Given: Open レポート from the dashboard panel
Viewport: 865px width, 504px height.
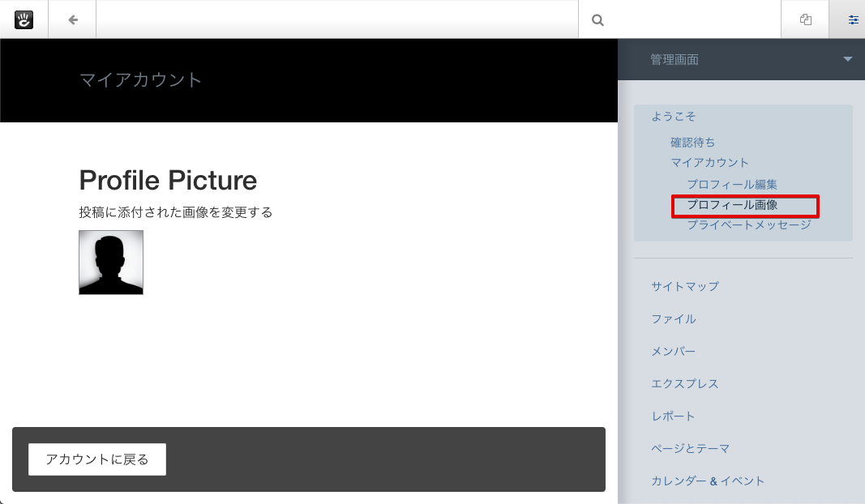Looking at the screenshot, I should click(x=671, y=416).
